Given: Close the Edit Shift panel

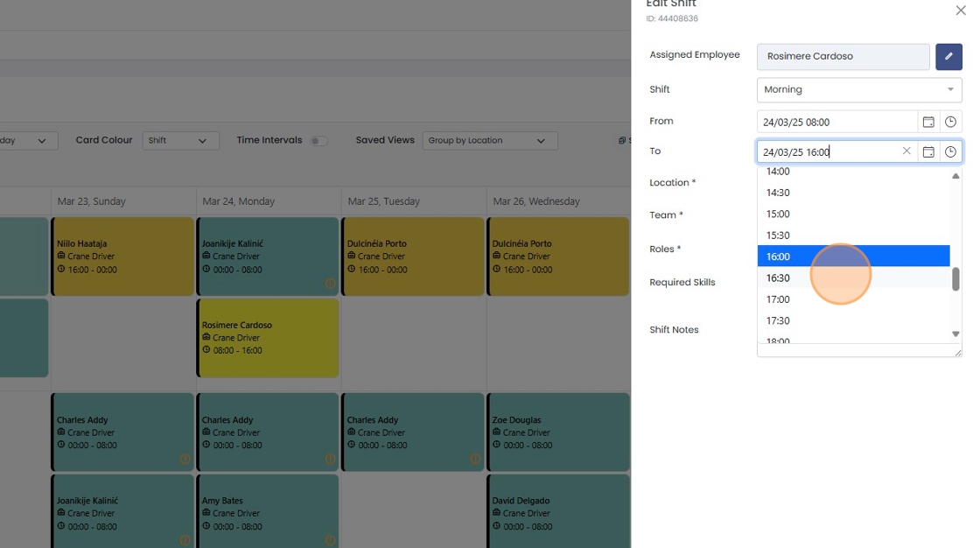Looking at the screenshot, I should [x=961, y=10].
